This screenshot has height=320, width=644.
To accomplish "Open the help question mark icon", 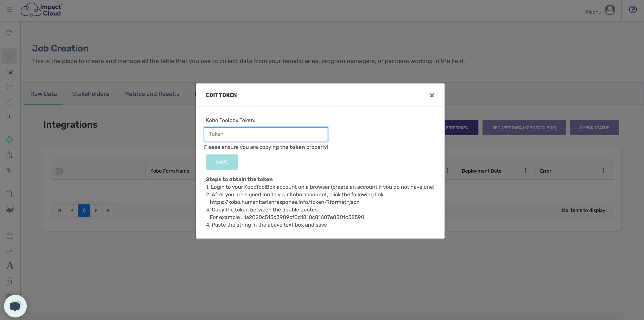I will click(x=633, y=10).
